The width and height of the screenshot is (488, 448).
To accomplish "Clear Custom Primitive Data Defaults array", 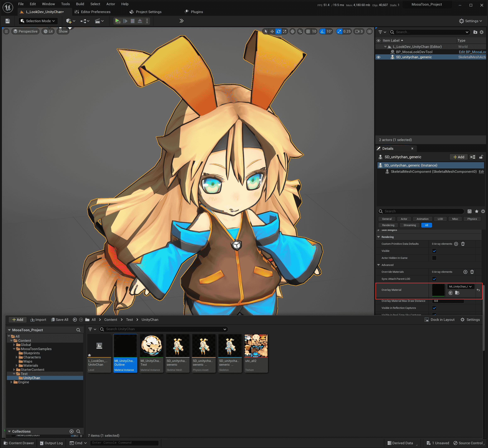I will click(x=462, y=244).
